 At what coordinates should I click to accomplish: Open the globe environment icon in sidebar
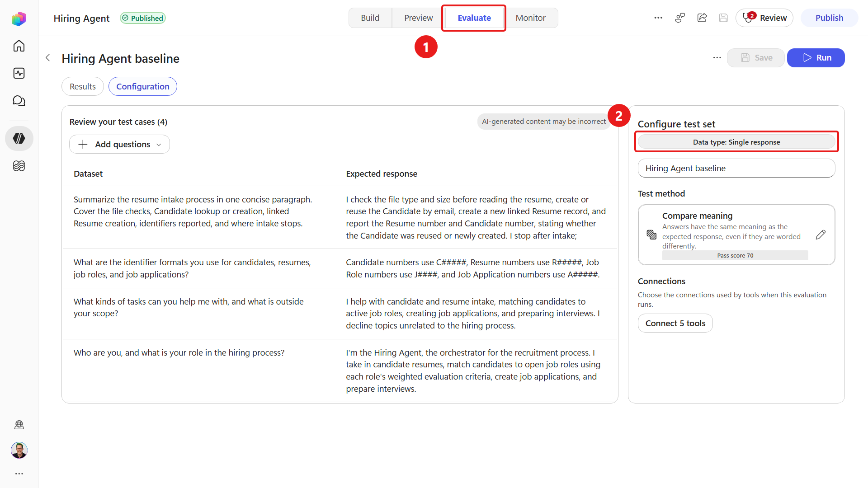[x=19, y=425]
